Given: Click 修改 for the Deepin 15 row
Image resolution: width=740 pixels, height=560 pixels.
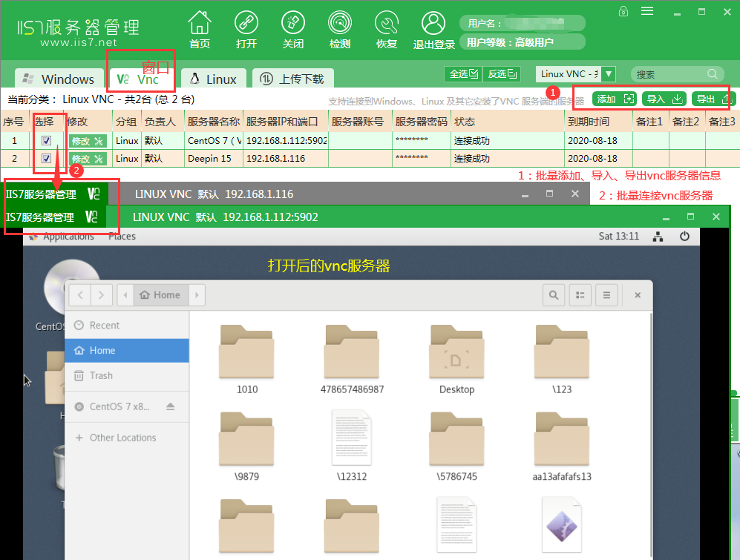Looking at the screenshot, I should [x=88, y=159].
